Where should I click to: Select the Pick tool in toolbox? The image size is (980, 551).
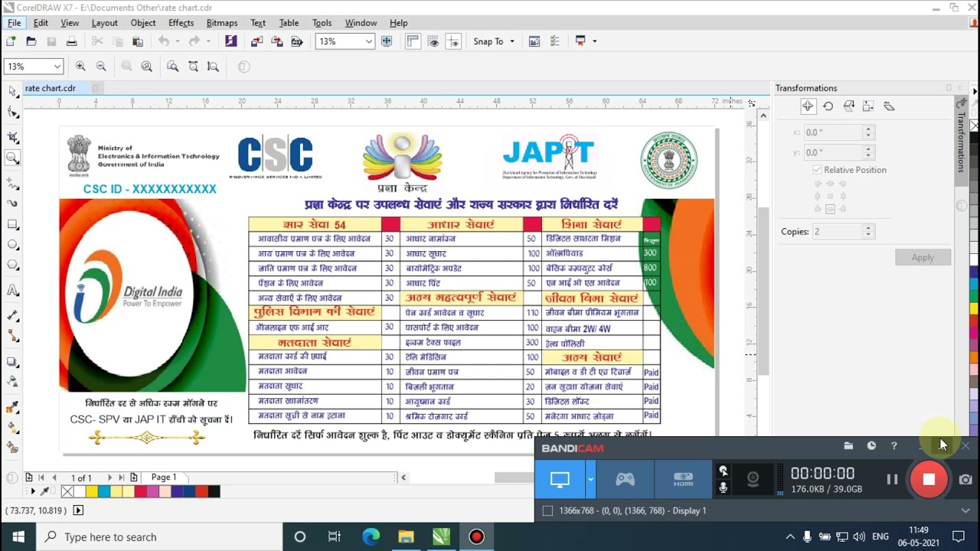(x=12, y=92)
